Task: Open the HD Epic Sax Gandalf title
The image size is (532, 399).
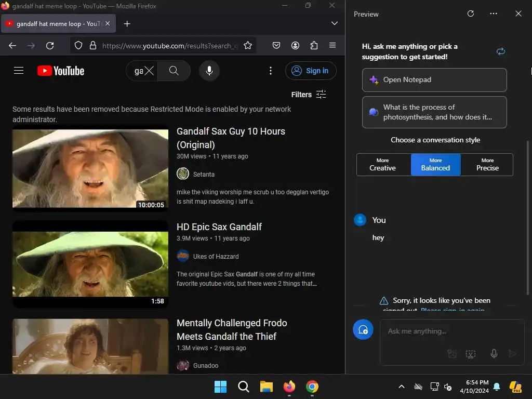Action: (x=219, y=227)
